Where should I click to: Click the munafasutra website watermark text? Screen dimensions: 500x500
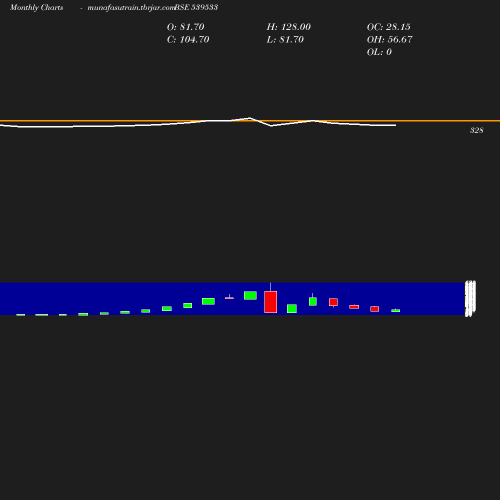click(131, 8)
